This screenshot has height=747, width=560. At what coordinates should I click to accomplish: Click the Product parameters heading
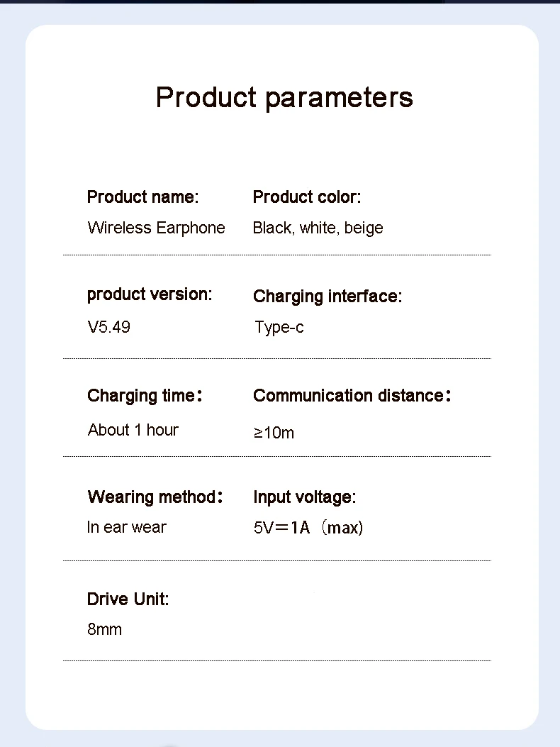(284, 99)
